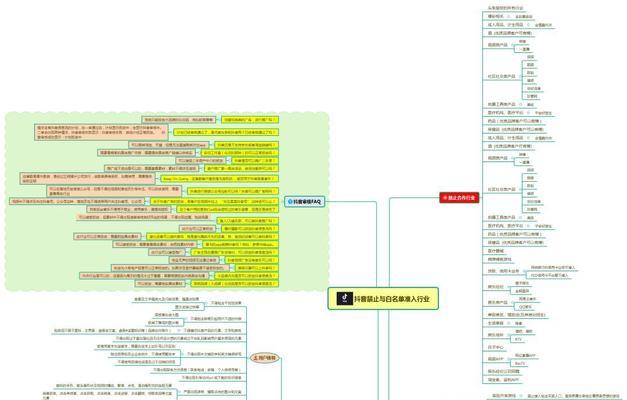Screen dimensions: 627x400
Task: Select the red 禁止合作行业 branch node
Action: [459, 198]
